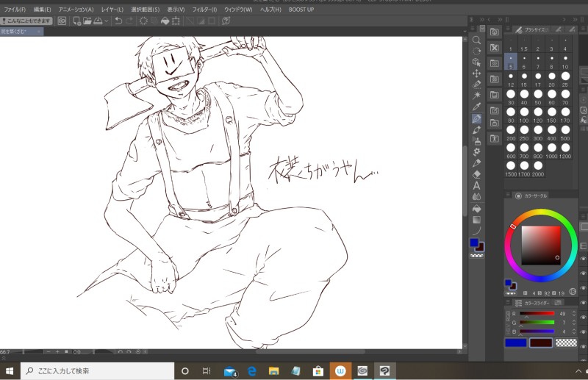Viewport: 588px width, 380px height.
Task: Click the こんなこともできます button
Action: point(26,21)
